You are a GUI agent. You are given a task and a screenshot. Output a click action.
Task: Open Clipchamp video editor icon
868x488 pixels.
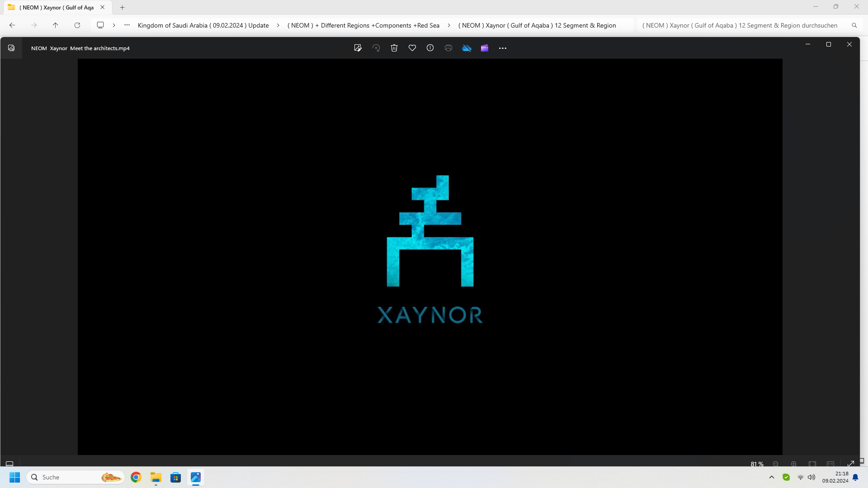tap(485, 48)
